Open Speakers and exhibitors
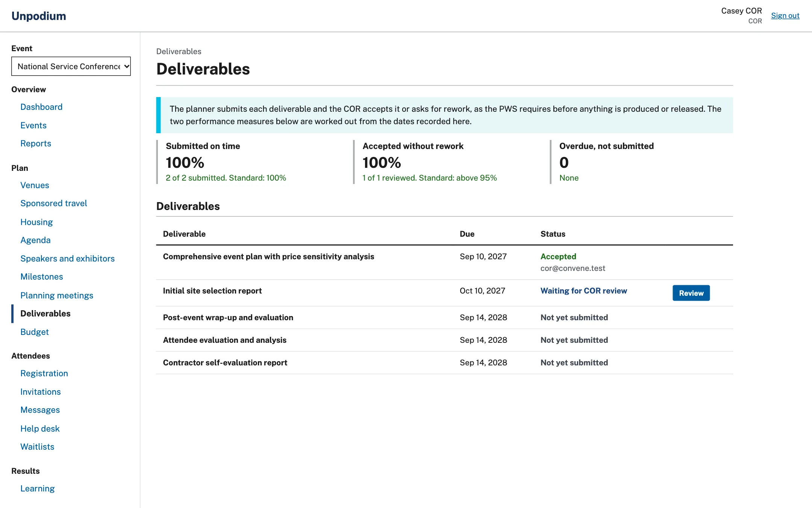 coord(67,259)
